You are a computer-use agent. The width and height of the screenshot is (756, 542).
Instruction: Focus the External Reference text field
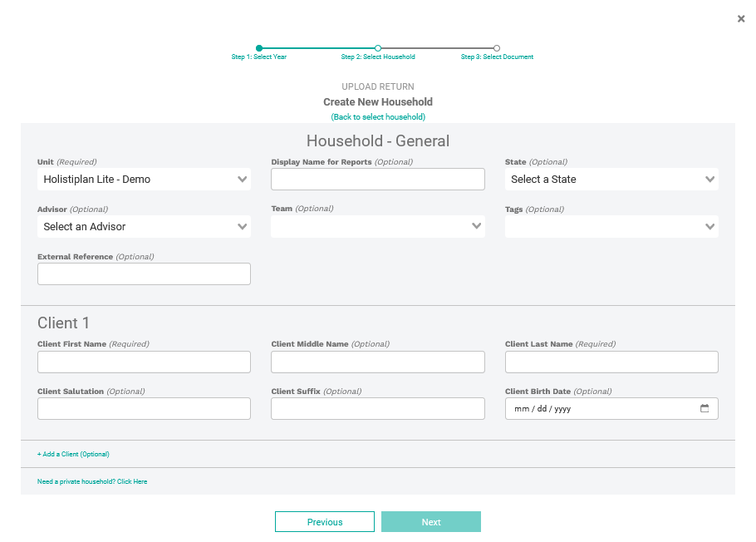(x=144, y=274)
